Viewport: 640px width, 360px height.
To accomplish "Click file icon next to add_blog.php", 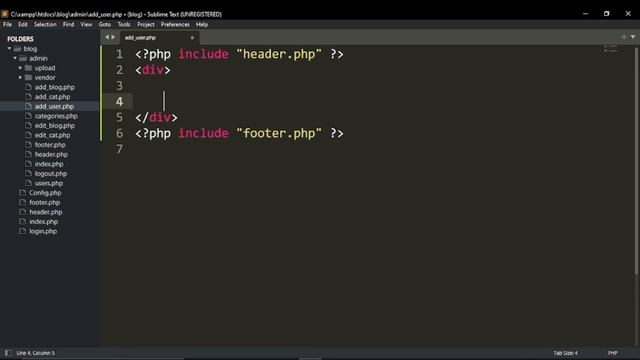I will tap(28, 87).
